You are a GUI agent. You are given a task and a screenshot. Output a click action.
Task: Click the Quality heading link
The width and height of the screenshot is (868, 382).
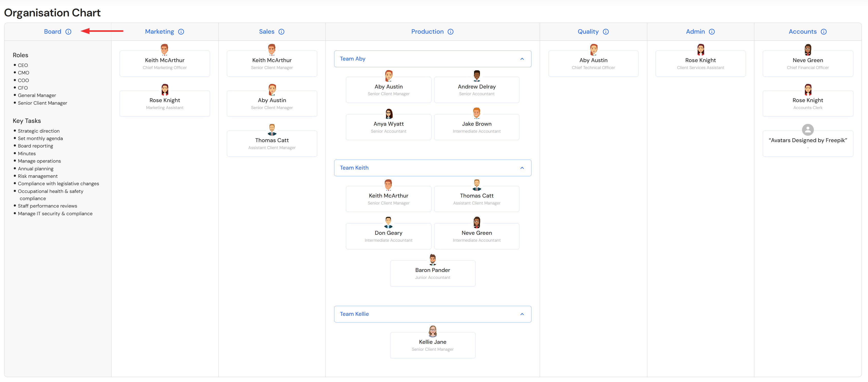(588, 32)
